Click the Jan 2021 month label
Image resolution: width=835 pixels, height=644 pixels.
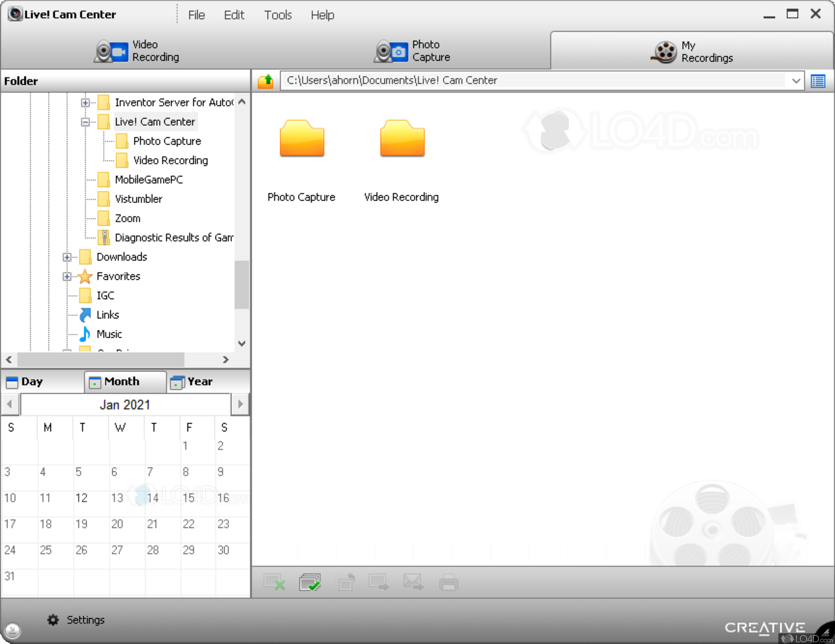click(x=125, y=405)
